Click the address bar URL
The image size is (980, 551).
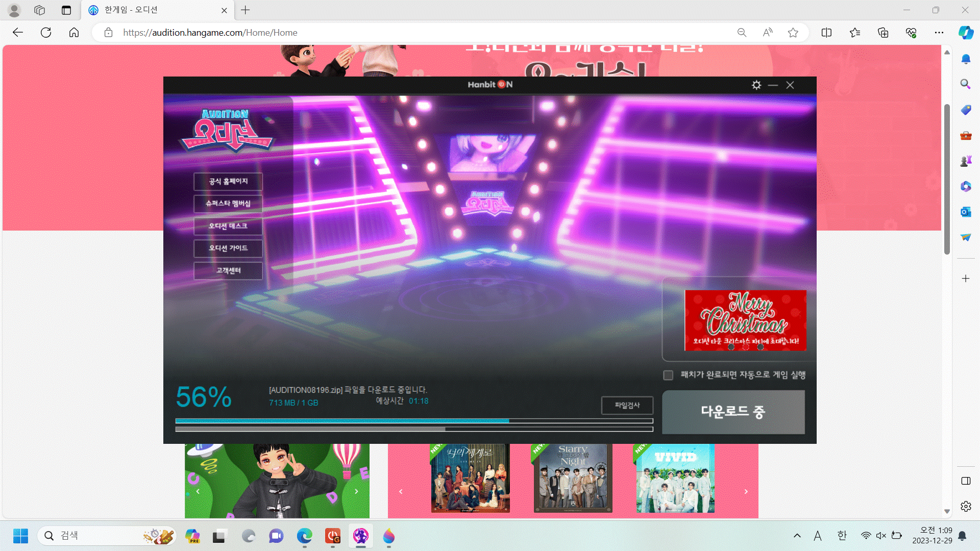coord(210,33)
